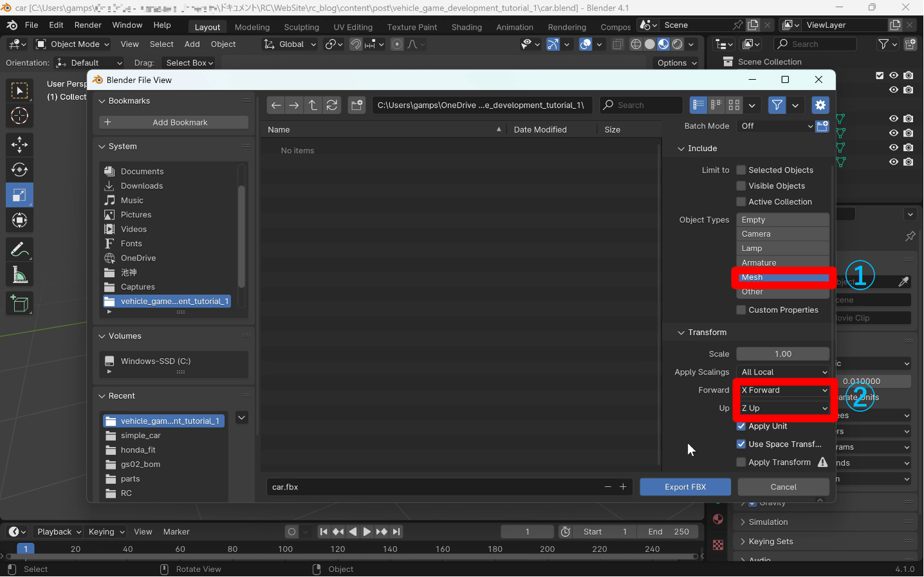Switch to Modeling workspace tab
This screenshot has width=924, height=577.
click(252, 27)
